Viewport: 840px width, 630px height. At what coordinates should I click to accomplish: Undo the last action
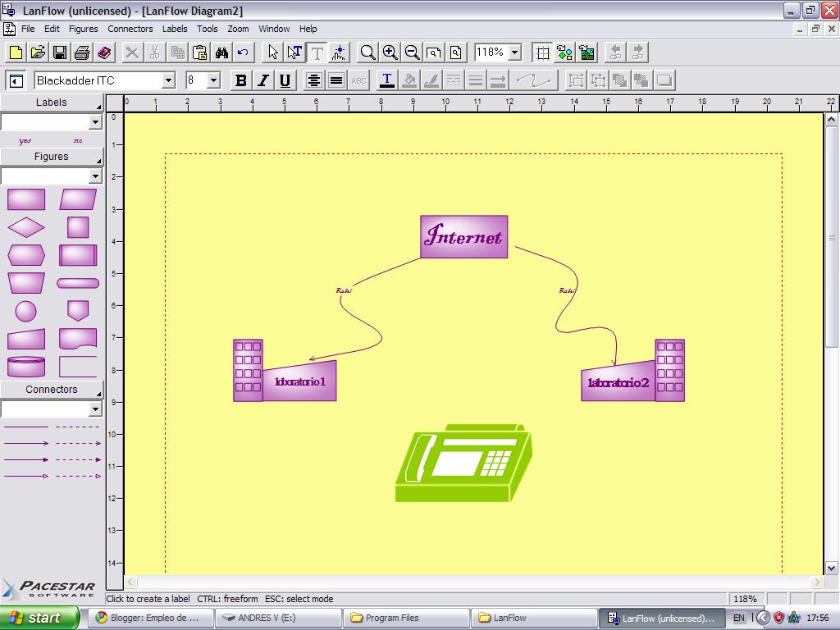[242, 52]
